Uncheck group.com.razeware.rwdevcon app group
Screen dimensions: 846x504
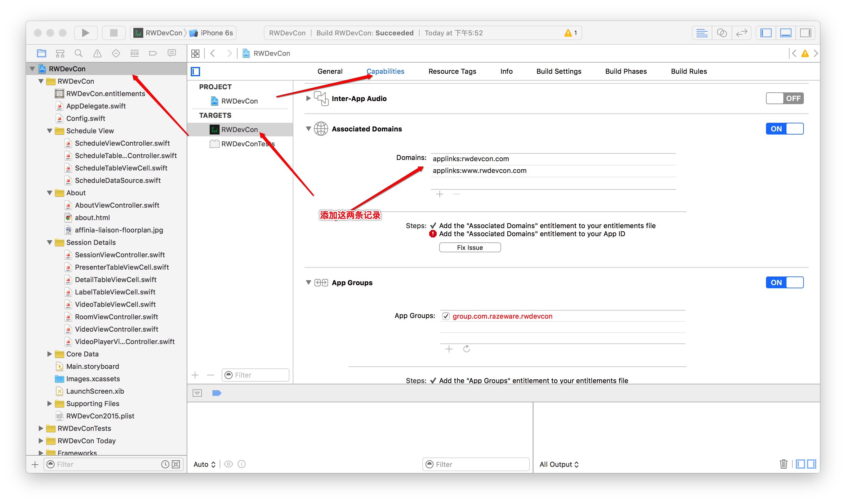click(446, 316)
